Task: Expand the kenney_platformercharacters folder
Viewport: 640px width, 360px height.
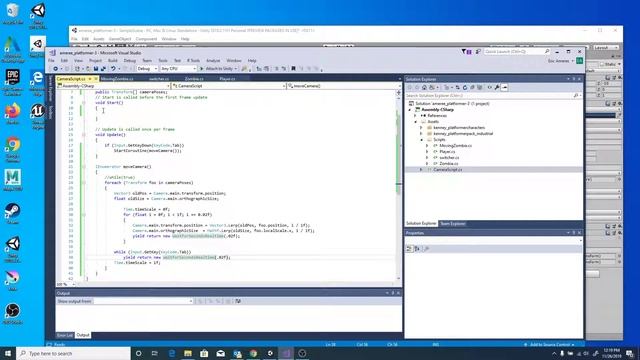Action: pos(422,128)
